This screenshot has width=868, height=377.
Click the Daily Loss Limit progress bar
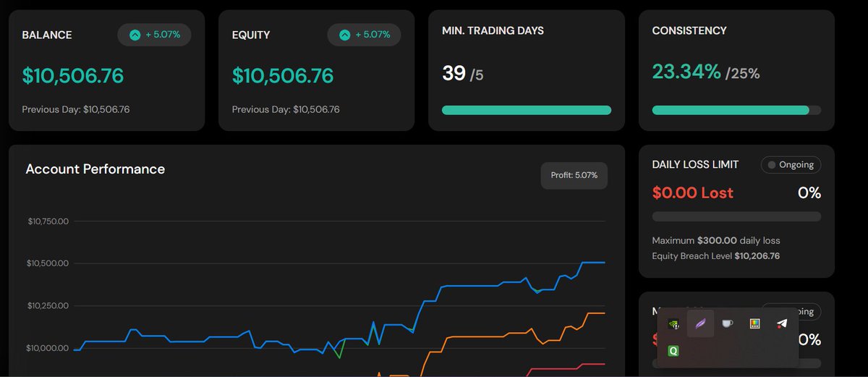pos(736,216)
